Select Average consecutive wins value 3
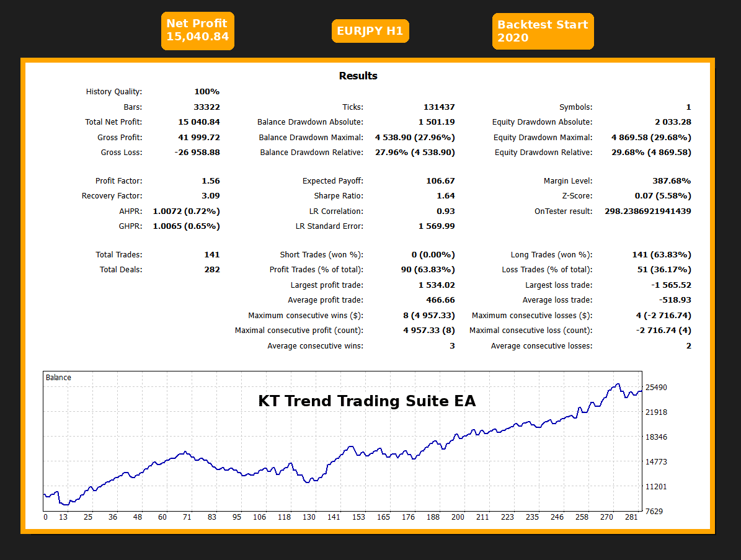 pos(452,346)
